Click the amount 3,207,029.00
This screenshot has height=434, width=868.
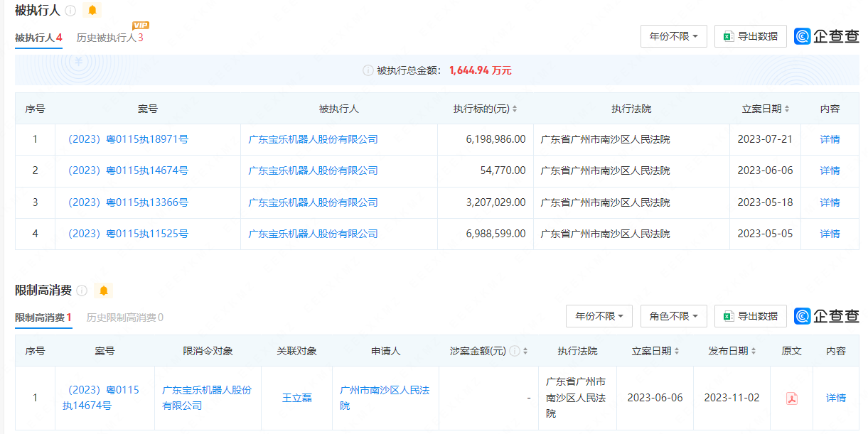496,202
